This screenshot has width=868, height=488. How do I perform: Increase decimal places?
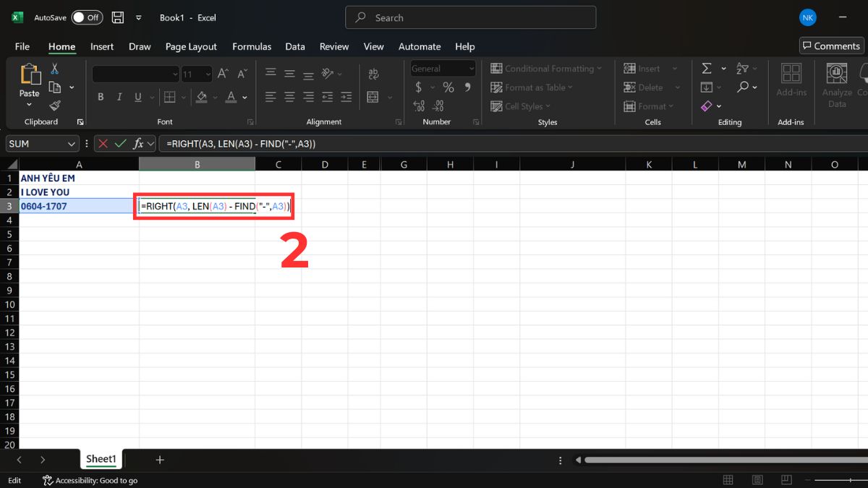[x=420, y=106]
